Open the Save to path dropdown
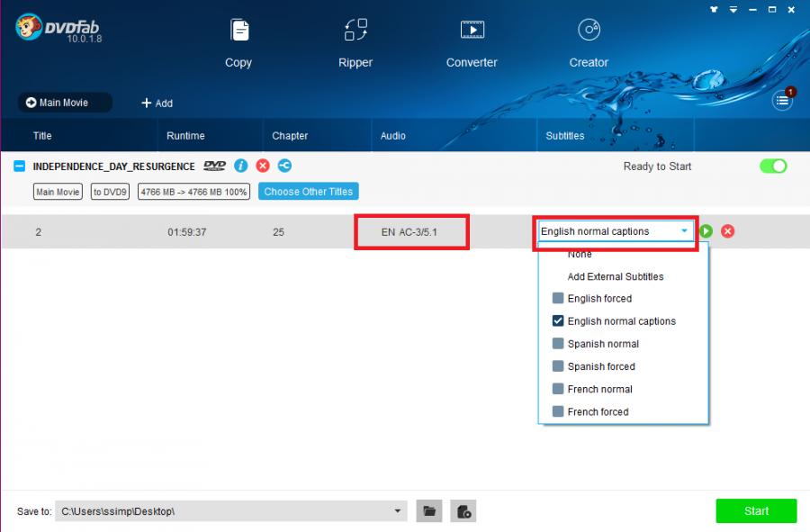 click(x=397, y=510)
